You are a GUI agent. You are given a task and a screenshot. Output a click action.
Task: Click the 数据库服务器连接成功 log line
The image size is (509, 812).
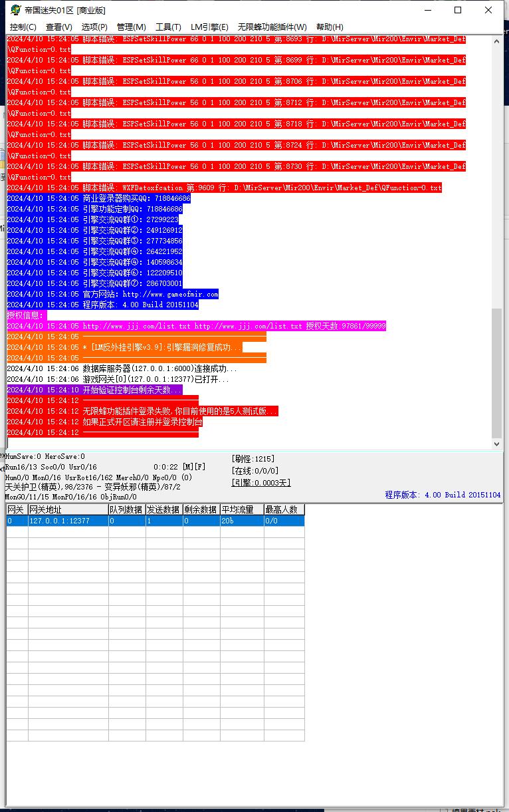pos(122,368)
